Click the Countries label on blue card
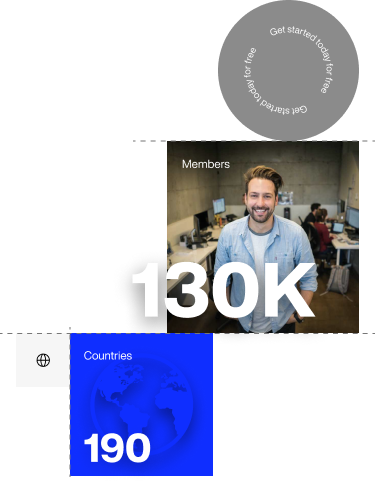375x485 pixels. pos(108,356)
